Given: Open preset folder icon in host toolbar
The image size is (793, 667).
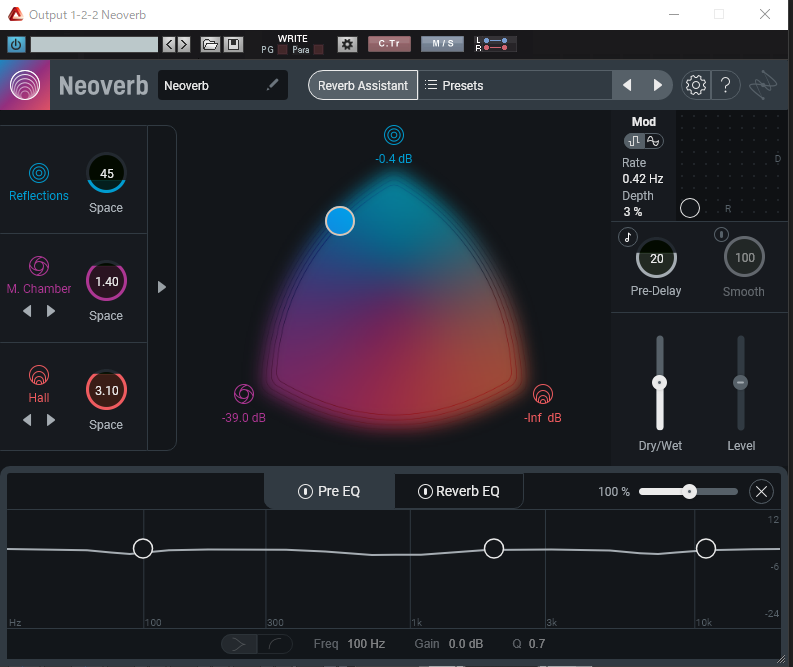Looking at the screenshot, I should (x=210, y=45).
